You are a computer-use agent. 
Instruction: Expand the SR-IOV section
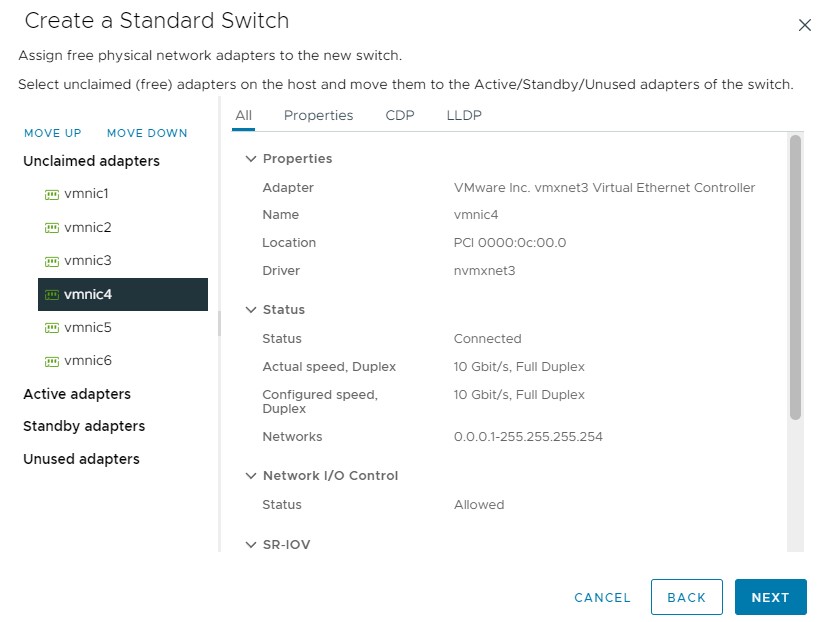(x=251, y=545)
